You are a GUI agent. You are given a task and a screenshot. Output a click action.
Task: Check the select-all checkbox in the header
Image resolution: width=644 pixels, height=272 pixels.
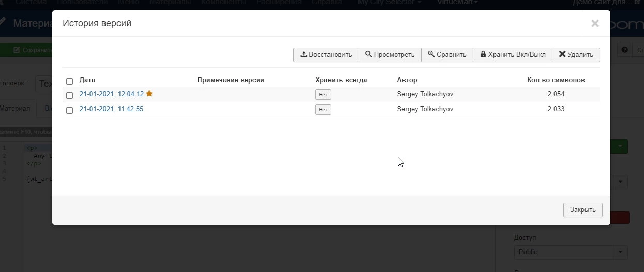[69, 81]
